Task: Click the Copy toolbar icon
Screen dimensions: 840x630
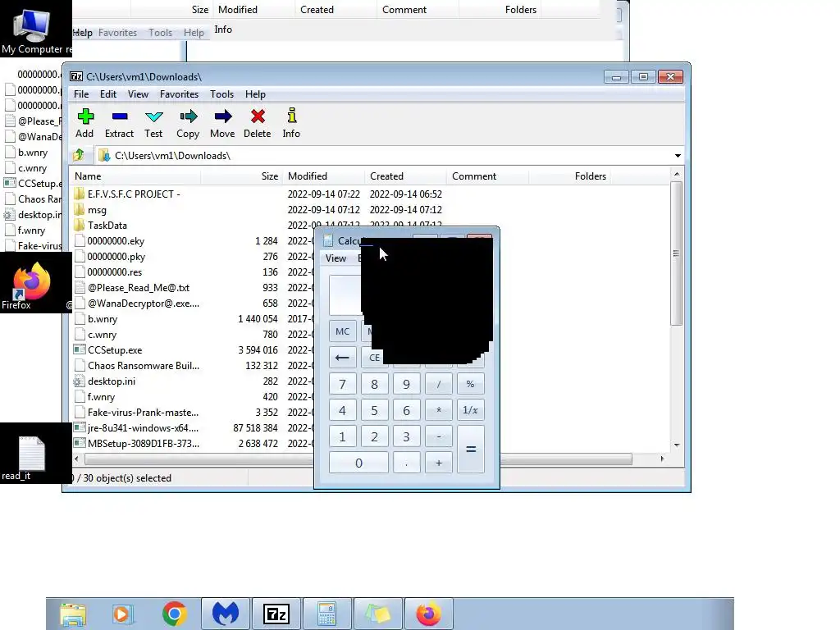Action: [x=188, y=123]
